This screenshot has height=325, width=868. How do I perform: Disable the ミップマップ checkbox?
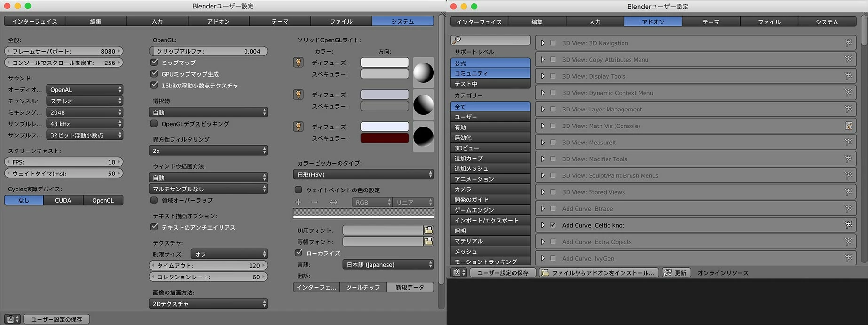tap(154, 62)
